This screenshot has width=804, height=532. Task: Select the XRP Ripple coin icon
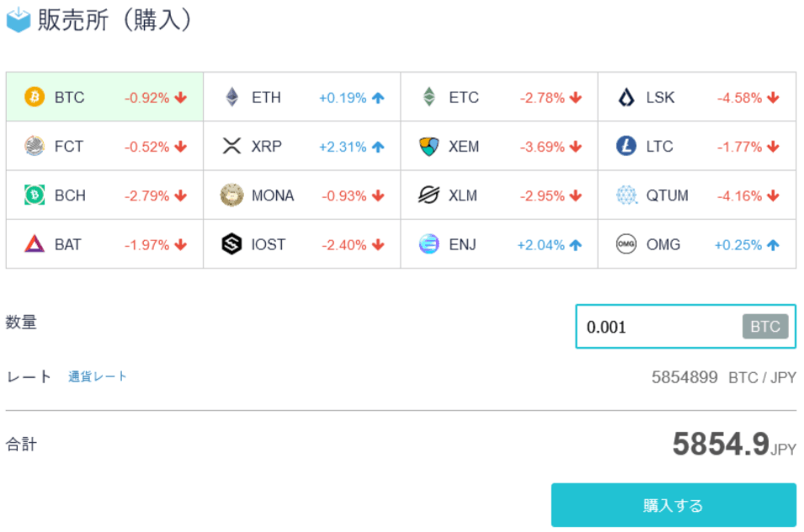pyautogui.click(x=230, y=146)
